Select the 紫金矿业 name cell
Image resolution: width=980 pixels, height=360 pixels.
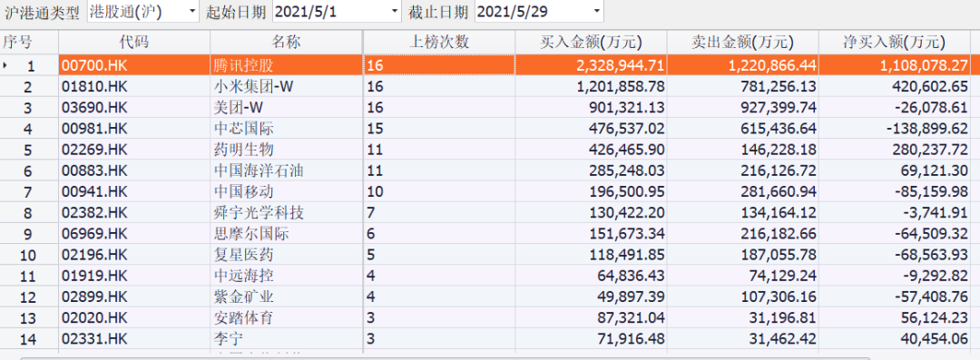pyautogui.click(x=286, y=297)
